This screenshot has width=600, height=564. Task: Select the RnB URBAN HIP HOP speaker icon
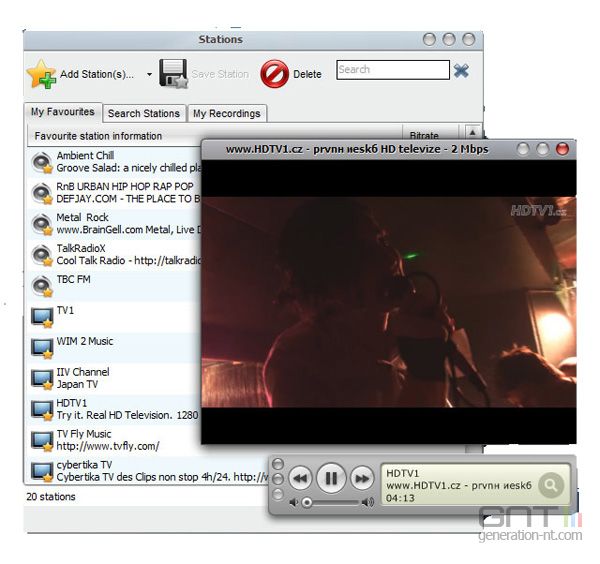tap(42, 194)
